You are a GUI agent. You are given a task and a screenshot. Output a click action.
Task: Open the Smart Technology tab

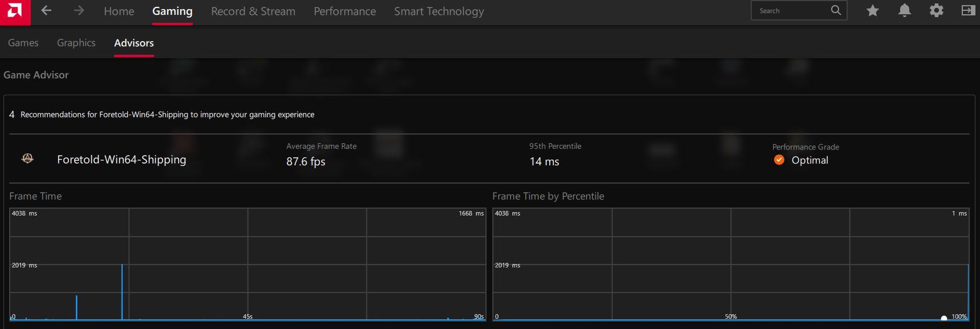click(x=439, y=11)
